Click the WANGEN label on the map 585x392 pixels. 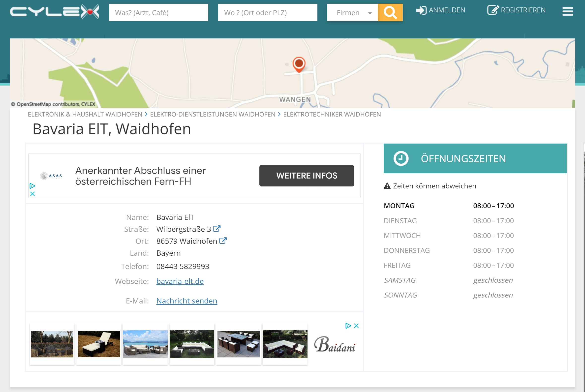click(295, 99)
